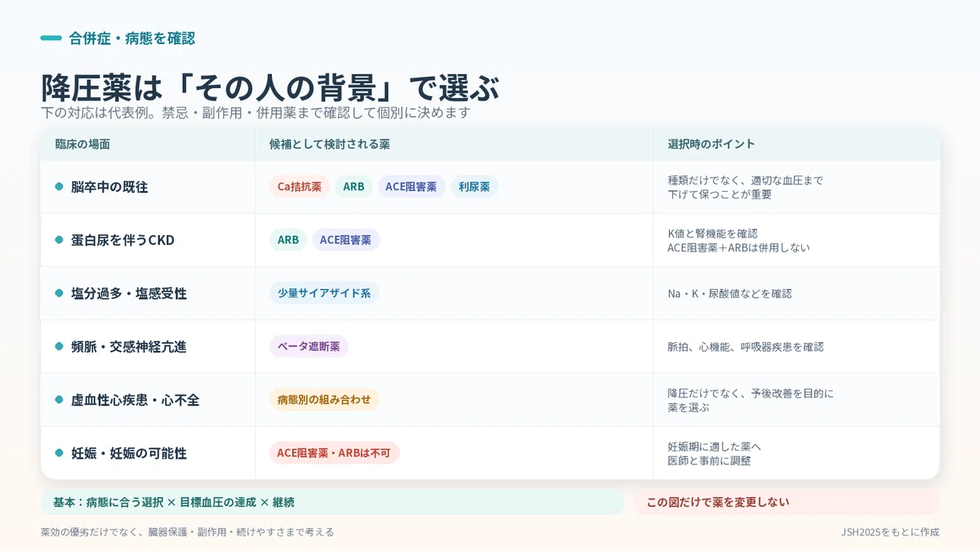
Task: Click the note 妊娠期に適した薬へ
Action: pyautogui.click(x=715, y=447)
